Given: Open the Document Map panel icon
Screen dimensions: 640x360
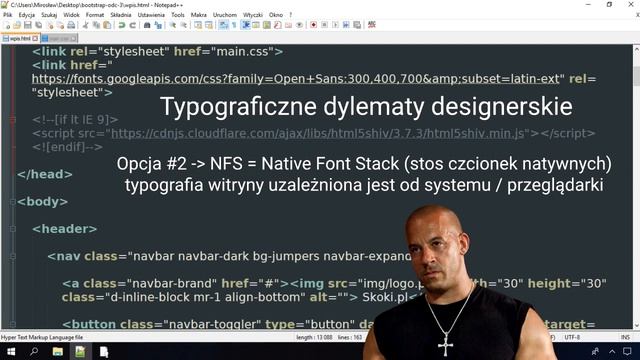Looking at the screenshot, I should click(267, 25).
